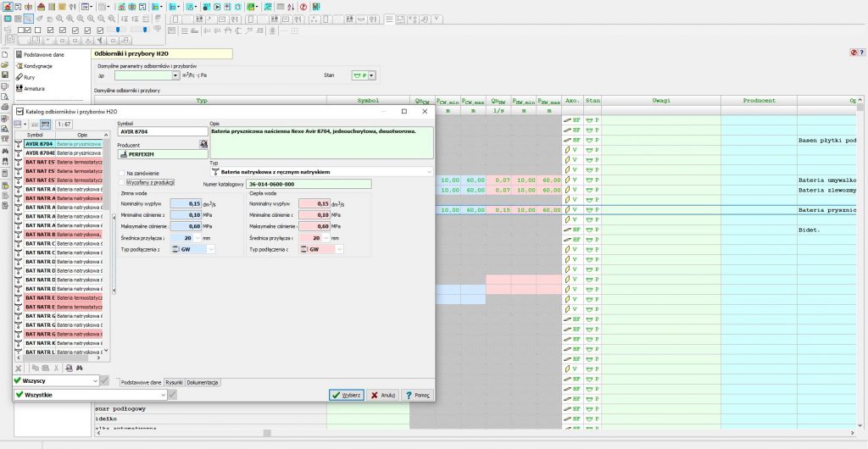Click the help question mark icon top right
868x449 pixels.
(861, 52)
